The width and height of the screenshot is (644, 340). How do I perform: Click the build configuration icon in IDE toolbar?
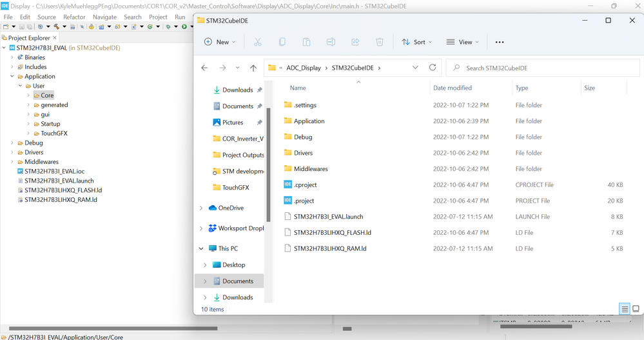point(40,26)
